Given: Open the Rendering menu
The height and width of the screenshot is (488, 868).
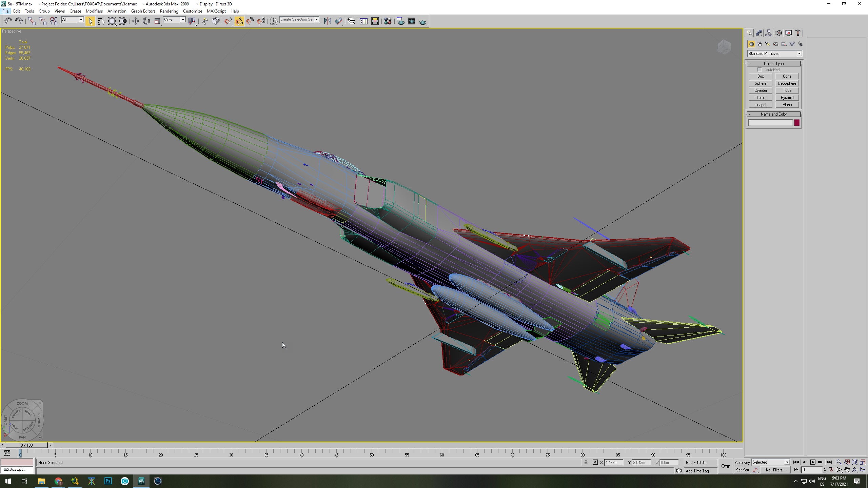Looking at the screenshot, I should point(169,11).
